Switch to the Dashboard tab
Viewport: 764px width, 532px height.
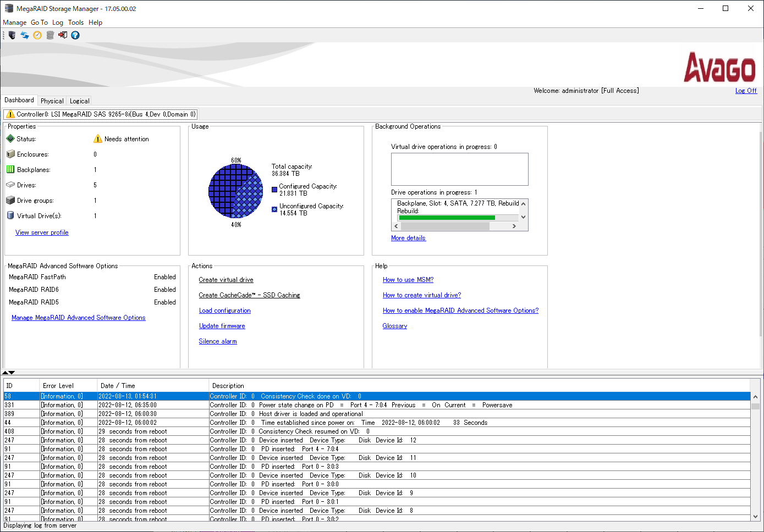coord(19,100)
